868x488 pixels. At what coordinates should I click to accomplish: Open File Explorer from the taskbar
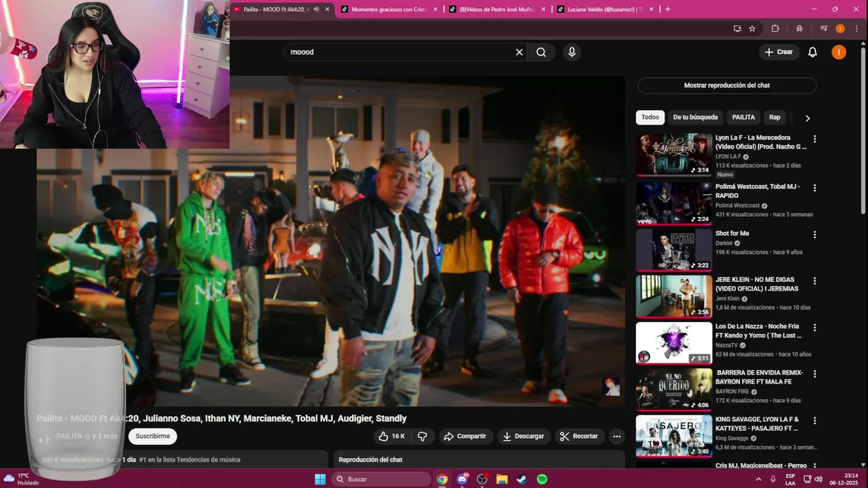502,479
